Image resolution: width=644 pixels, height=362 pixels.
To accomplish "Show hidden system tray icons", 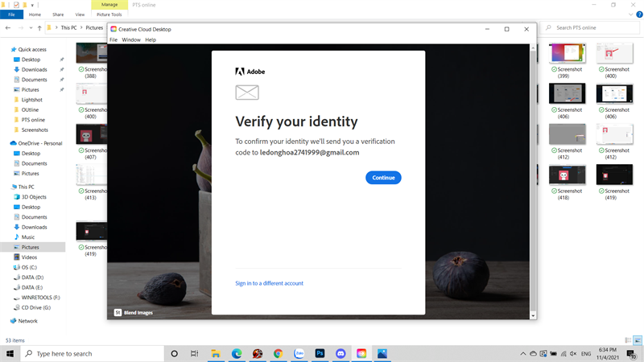I will click(522, 353).
